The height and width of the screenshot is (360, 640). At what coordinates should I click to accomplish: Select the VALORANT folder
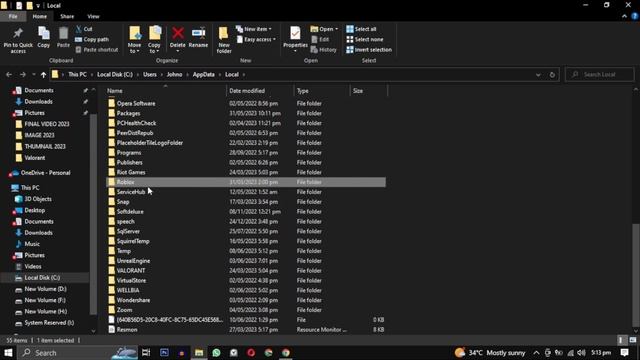[x=131, y=271]
